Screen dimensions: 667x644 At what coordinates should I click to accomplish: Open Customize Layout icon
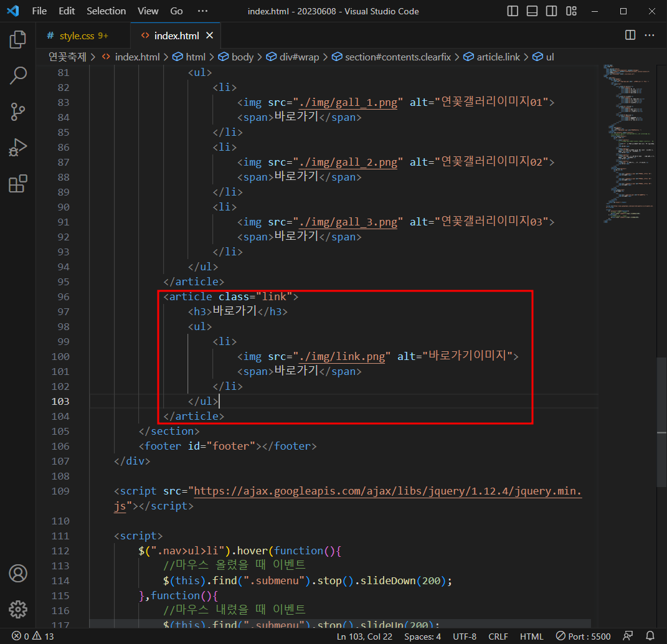[571, 11]
